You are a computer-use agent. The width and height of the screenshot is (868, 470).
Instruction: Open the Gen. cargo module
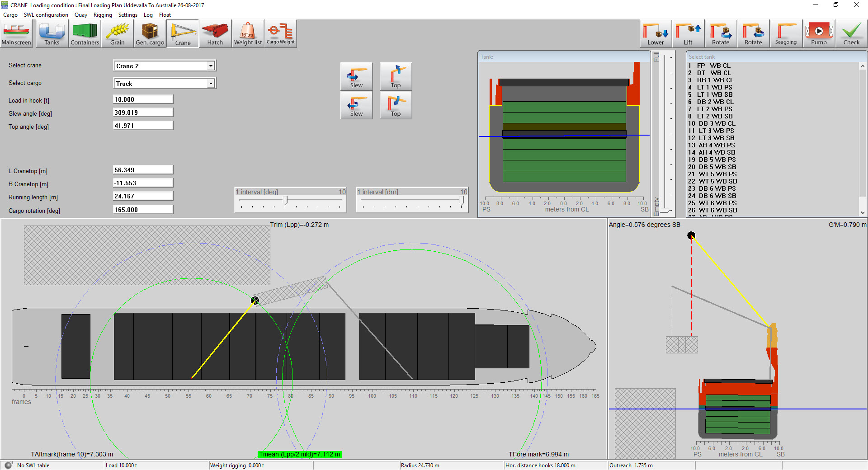point(150,33)
